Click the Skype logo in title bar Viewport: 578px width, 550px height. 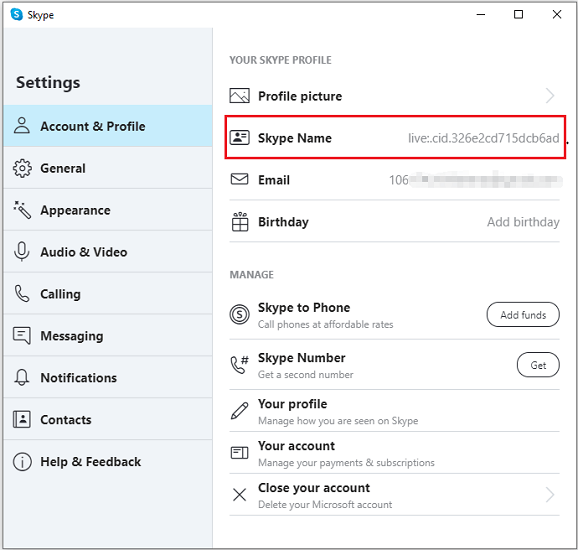click(x=16, y=15)
